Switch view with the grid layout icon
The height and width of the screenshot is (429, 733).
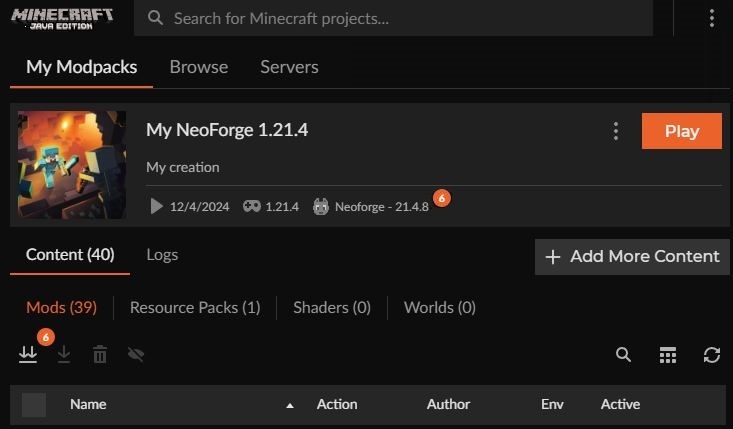[x=668, y=355]
